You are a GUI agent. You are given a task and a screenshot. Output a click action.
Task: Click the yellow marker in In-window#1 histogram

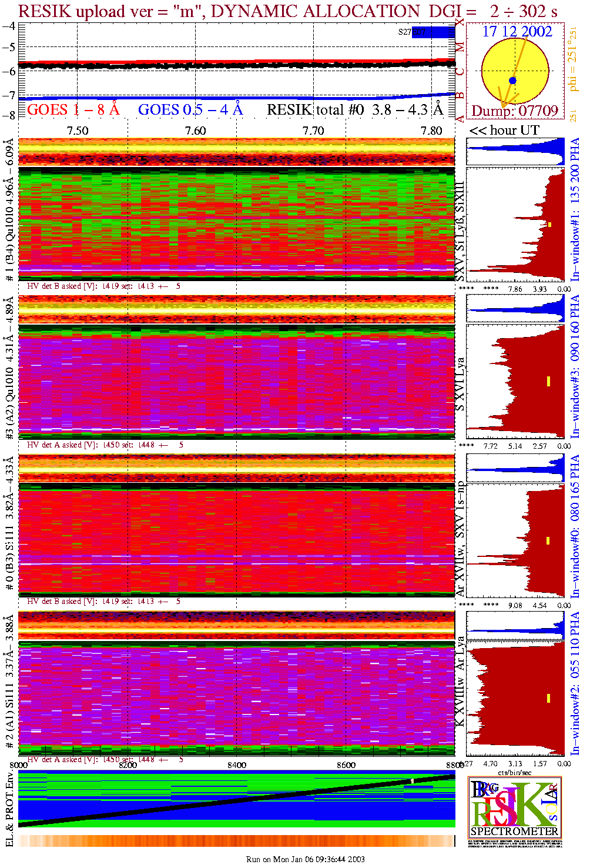coord(550,224)
